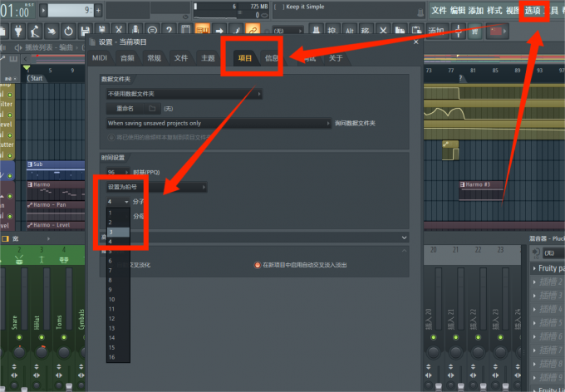This screenshot has width=565, height=392.
Task: Toggle the Toms mixer track green LED
Action: coord(64,337)
